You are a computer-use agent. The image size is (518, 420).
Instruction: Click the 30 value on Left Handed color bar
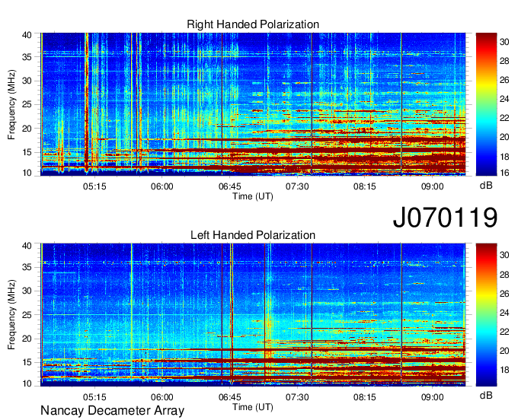point(504,255)
